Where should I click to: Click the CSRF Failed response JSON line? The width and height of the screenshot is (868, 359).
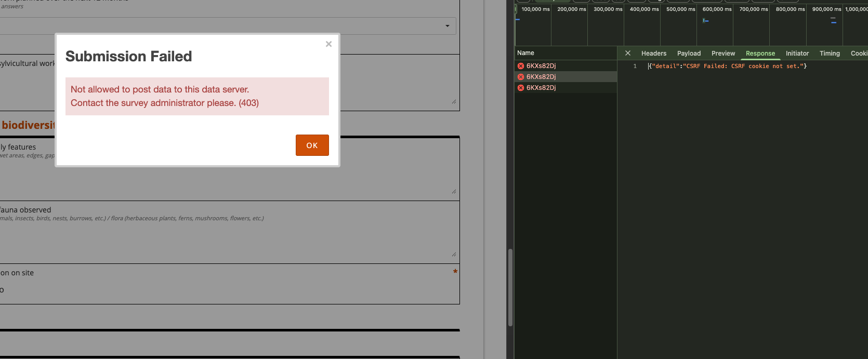(x=728, y=66)
